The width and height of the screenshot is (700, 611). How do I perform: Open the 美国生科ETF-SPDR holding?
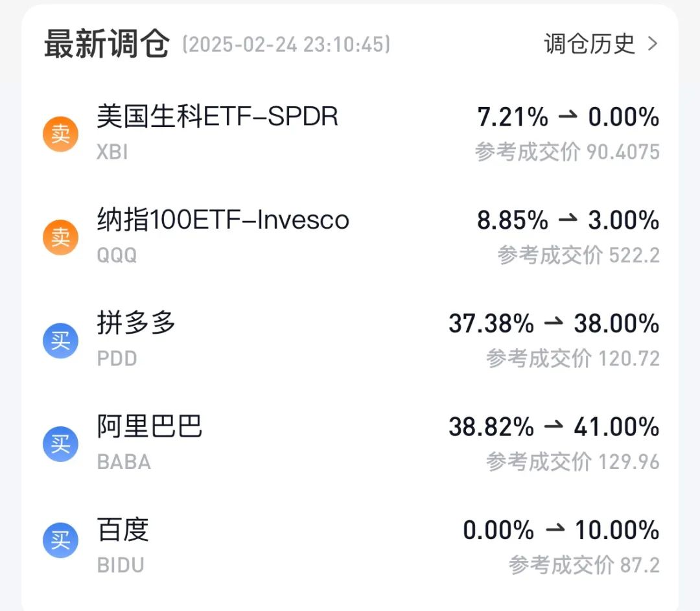217,117
